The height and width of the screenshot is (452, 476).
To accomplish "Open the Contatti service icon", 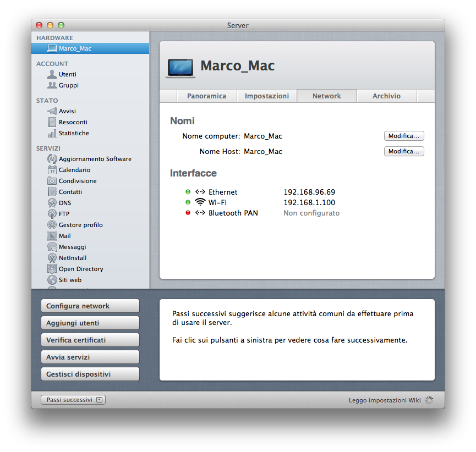I will [52, 192].
